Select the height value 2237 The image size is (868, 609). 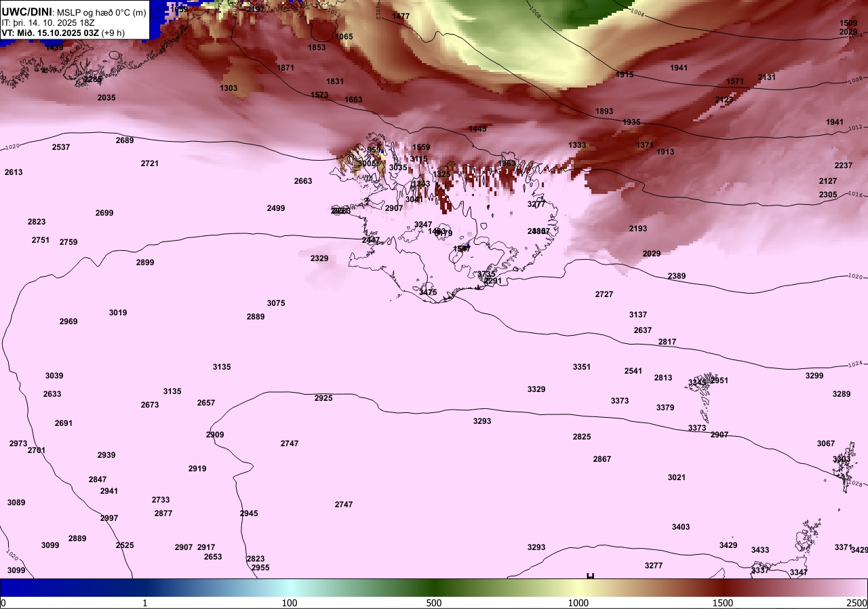[844, 165]
